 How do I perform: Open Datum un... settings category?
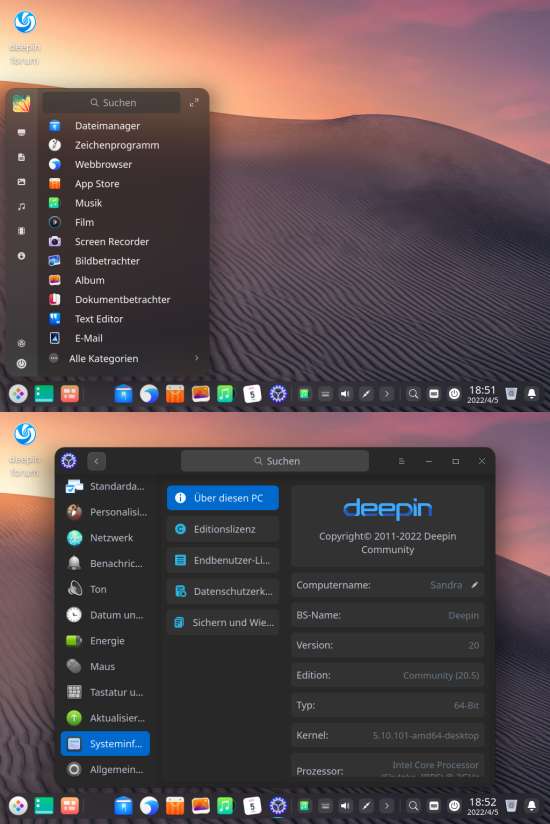pos(105,615)
